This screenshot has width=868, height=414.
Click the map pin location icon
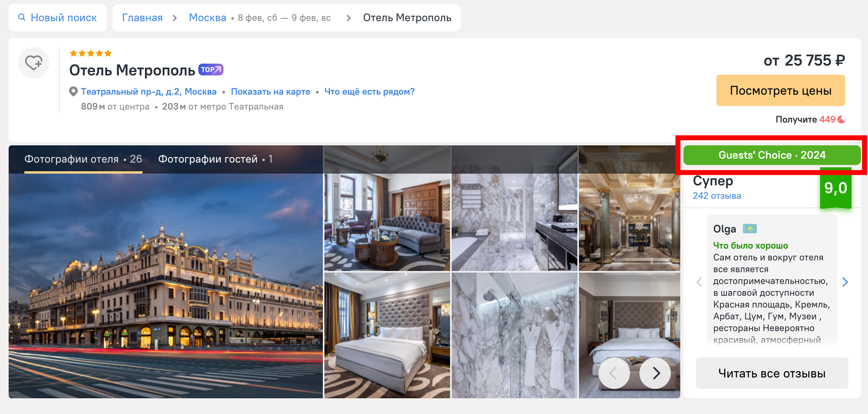coord(73,92)
